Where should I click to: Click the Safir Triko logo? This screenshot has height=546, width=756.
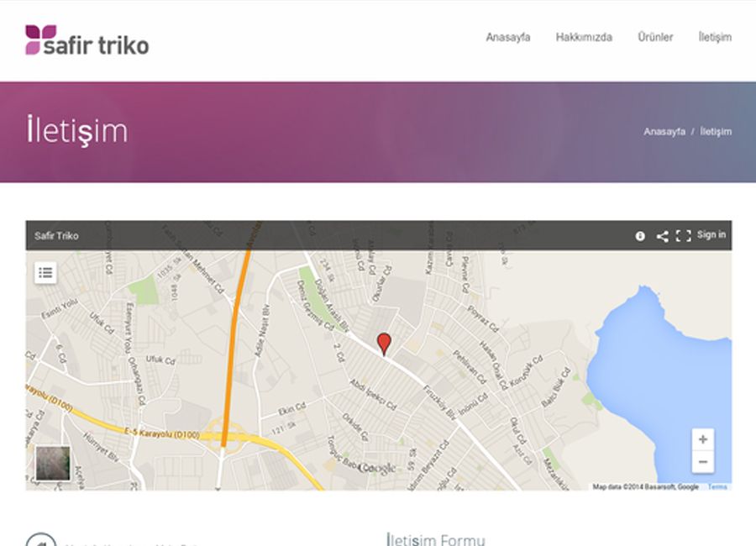pyautogui.click(x=87, y=40)
